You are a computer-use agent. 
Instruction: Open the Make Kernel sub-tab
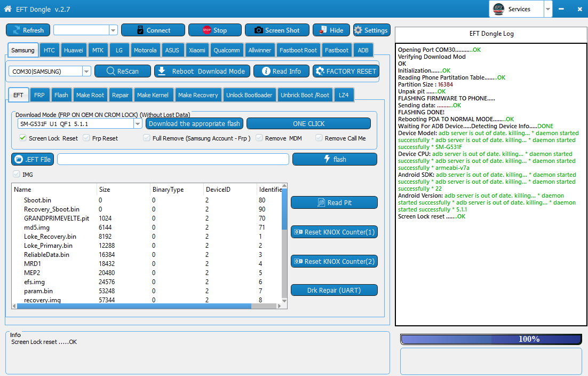coord(153,95)
